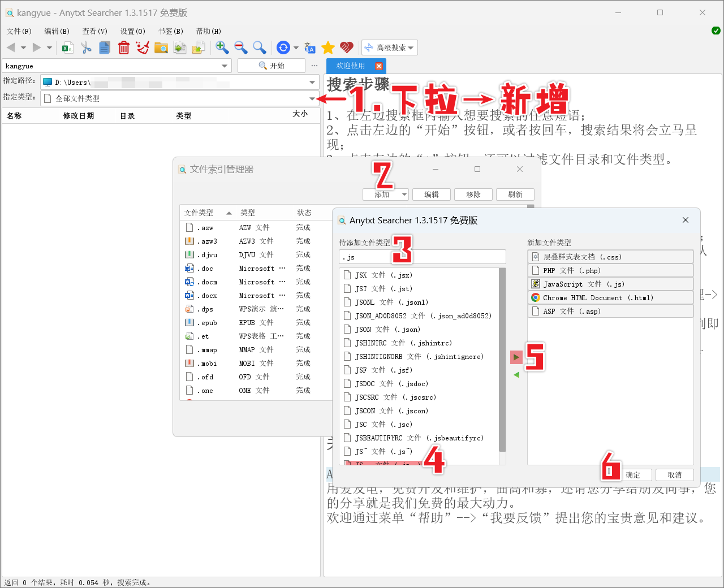Expand the kangyue search history dropdown
The height and width of the screenshot is (588, 724).
[225, 66]
